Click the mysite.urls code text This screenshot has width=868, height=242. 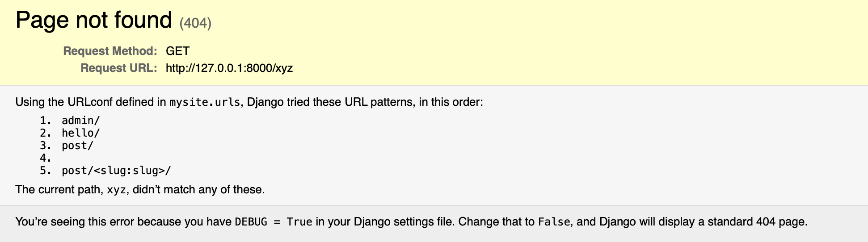point(205,102)
